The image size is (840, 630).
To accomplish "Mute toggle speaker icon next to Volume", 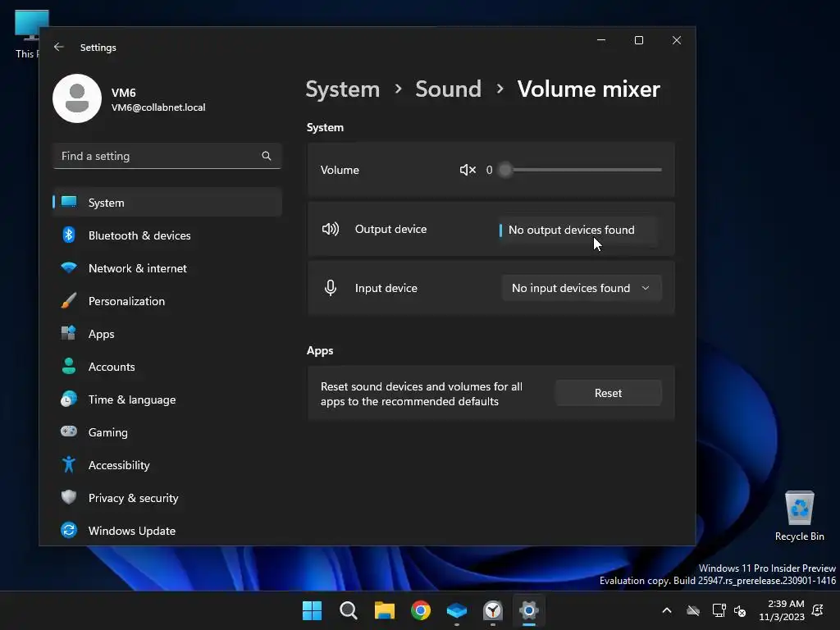I will (x=468, y=170).
